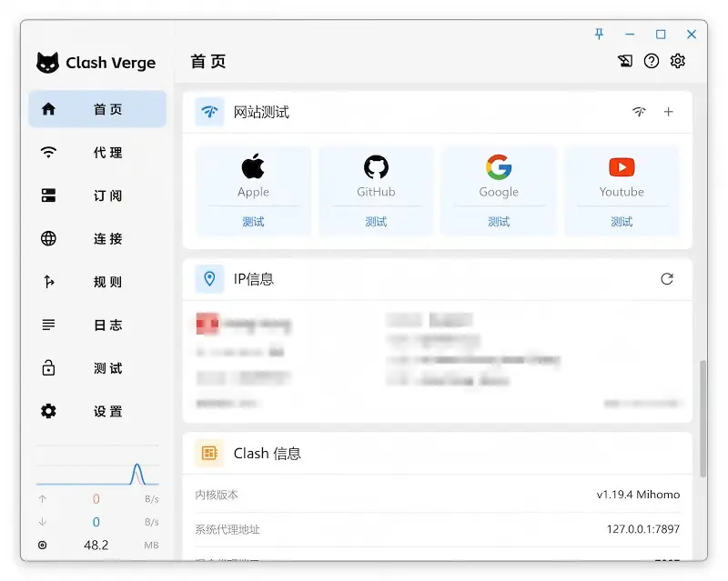Run 测试 for GitHub

(376, 222)
